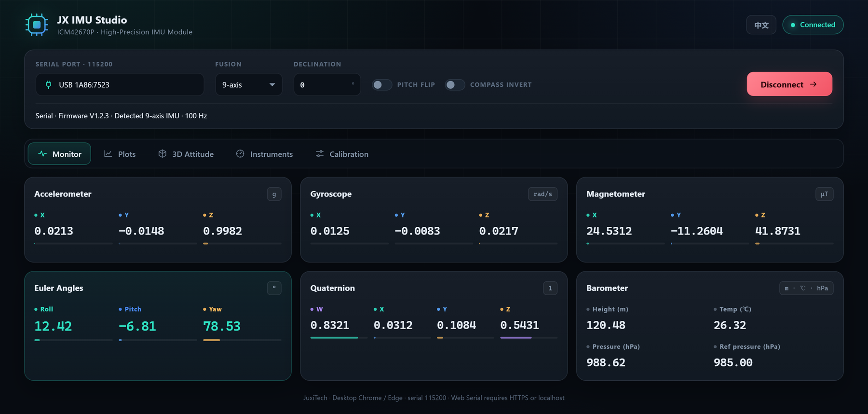Toggle the Compass Invert switch
The height and width of the screenshot is (414, 868).
click(454, 84)
